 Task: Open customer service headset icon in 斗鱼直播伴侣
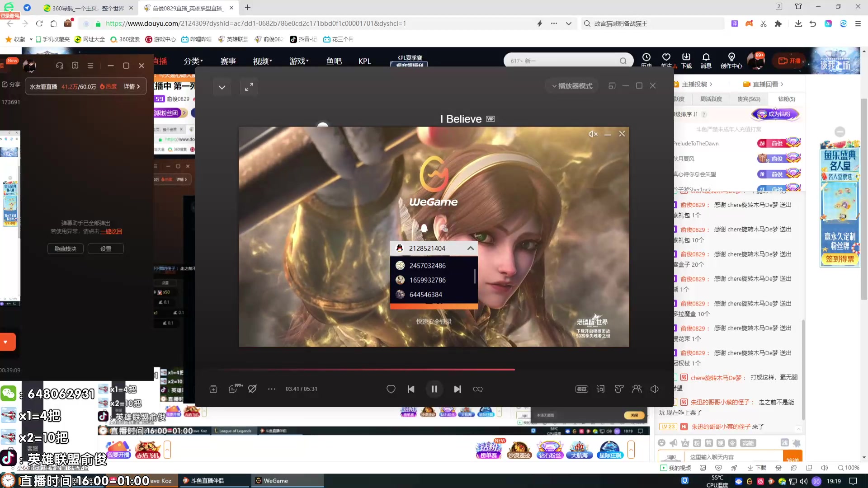pos(60,66)
